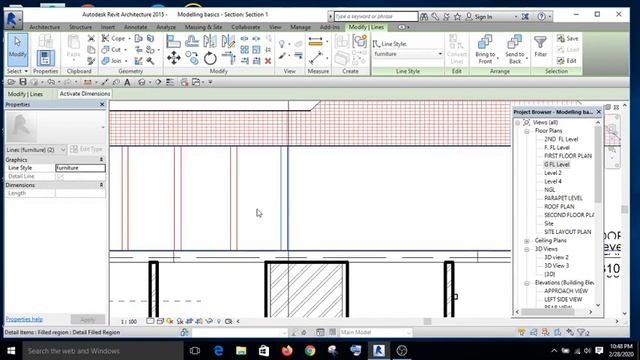Open the Properties palette button
This screenshot has height=360, width=640.
(45, 58)
